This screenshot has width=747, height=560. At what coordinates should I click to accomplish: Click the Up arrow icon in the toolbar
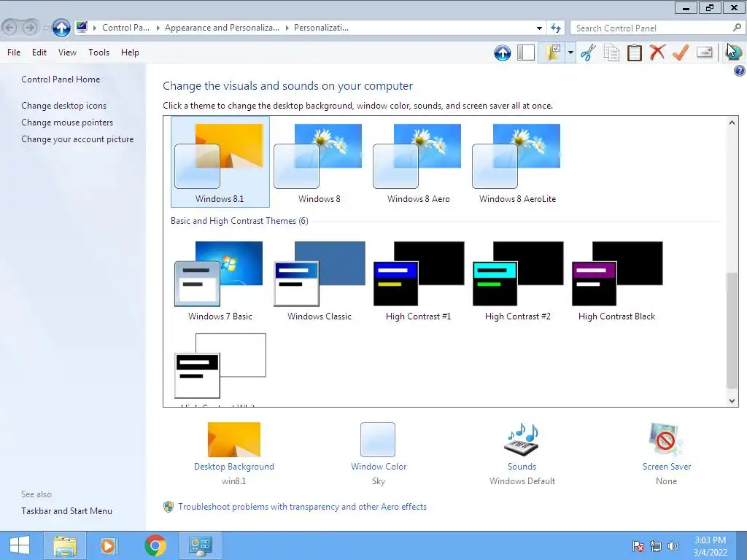coord(502,52)
